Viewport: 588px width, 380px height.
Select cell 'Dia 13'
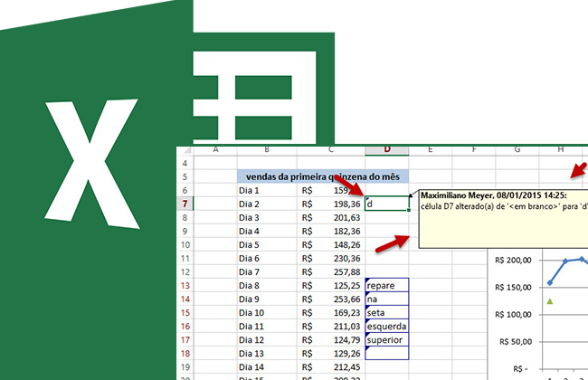pos(267,354)
